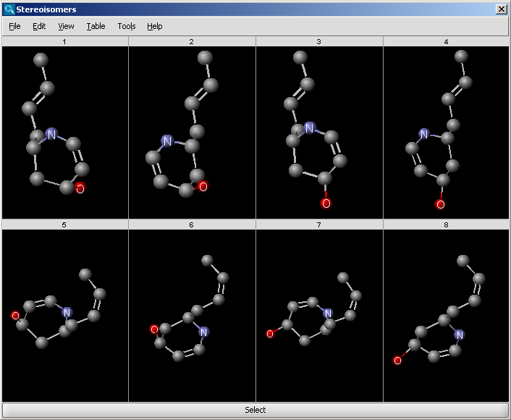This screenshot has height=420, width=511.
Task: Select stereoisomer 7 molecule thumbnail
Action: pos(319,316)
